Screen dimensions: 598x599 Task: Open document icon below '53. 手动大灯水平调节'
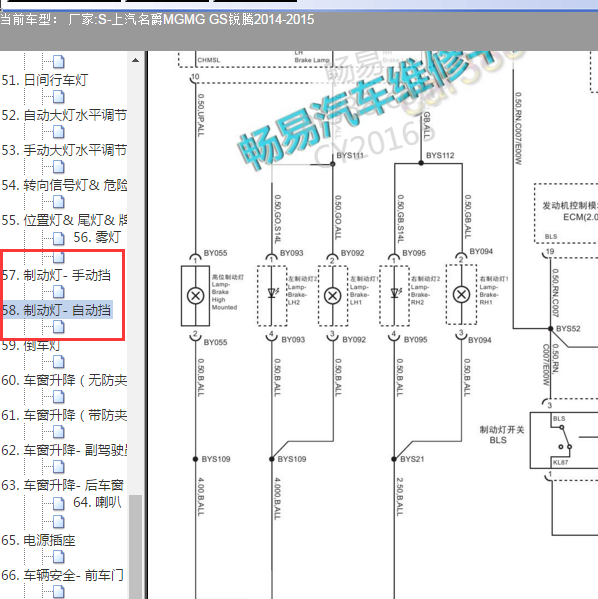(58, 167)
